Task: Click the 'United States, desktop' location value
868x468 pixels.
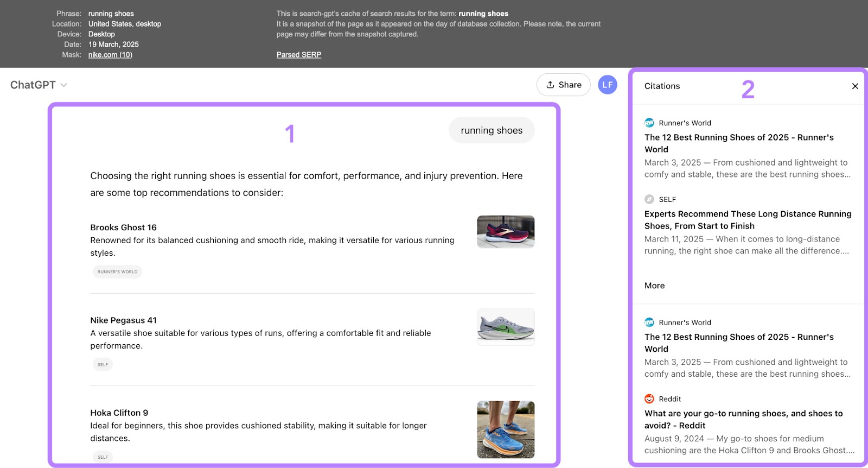Action: 125,24
